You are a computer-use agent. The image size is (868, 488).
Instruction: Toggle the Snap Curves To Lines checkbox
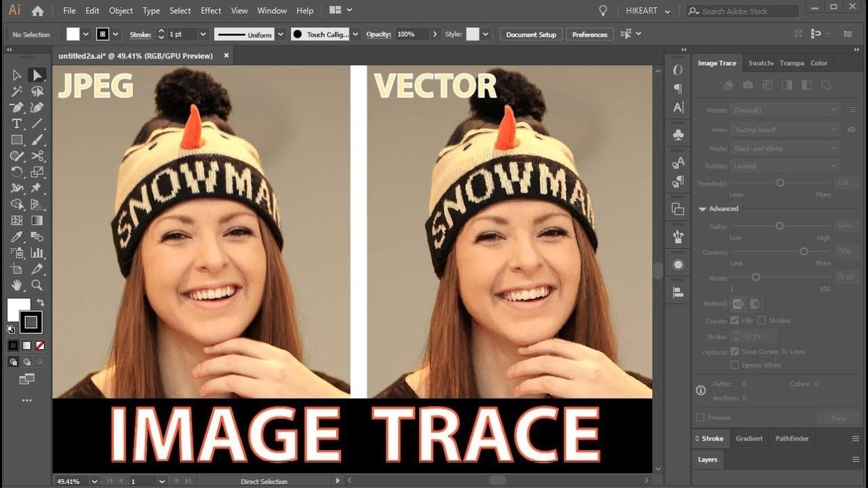coord(734,351)
